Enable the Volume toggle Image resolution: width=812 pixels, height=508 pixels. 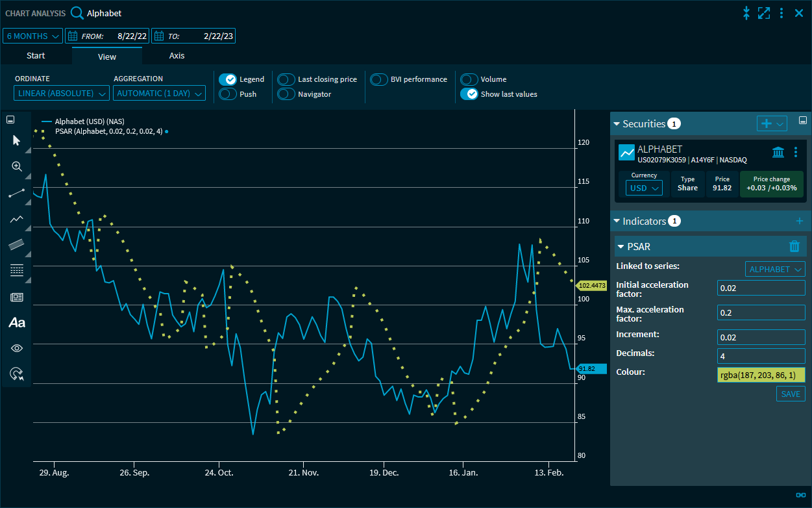pos(469,79)
